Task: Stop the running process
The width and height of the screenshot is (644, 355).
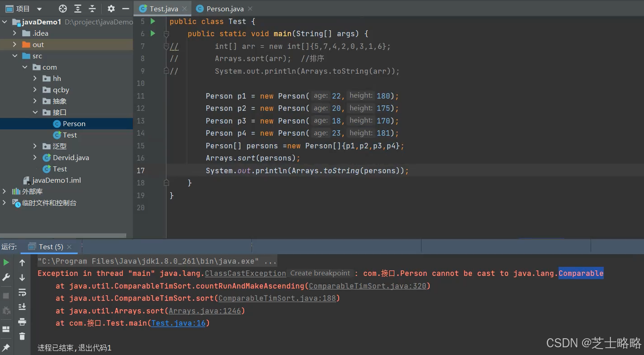Action: tap(6, 295)
